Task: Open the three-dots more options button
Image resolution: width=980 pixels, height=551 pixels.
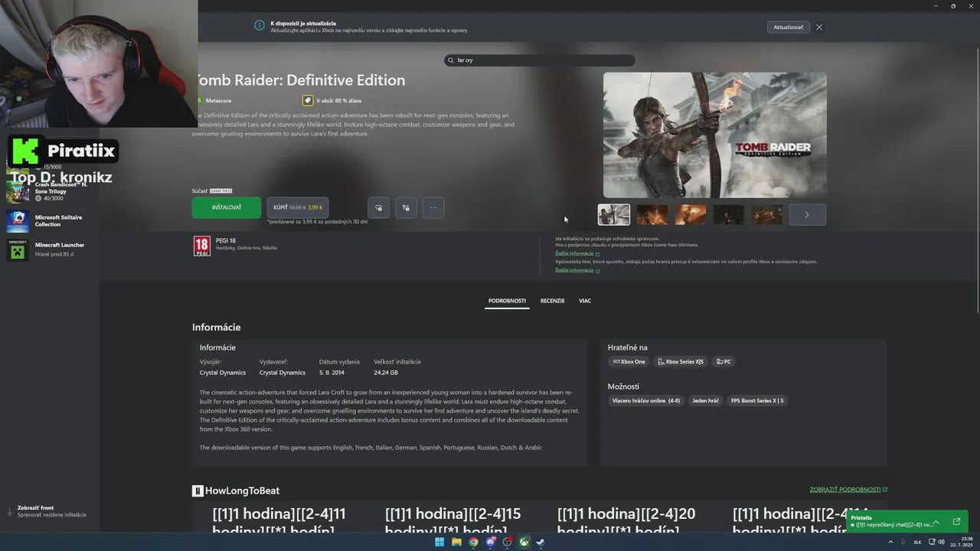Action: pyautogui.click(x=433, y=207)
